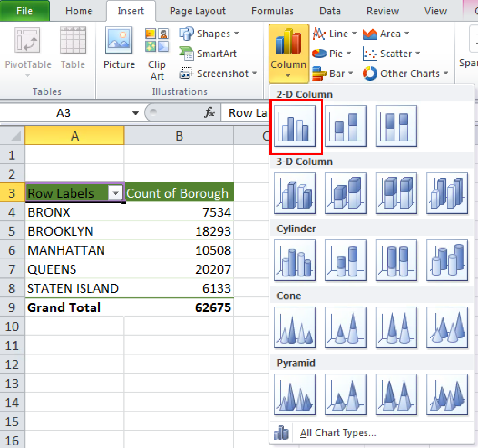Click the insert function fx button
Image resolution: width=478 pixels, height=448 pixels.
(x=209, y=113)
